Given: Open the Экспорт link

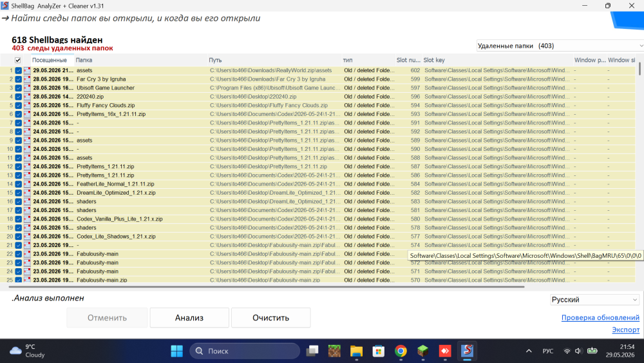Looking at the screenshot, I should click(x=625, y=329).
